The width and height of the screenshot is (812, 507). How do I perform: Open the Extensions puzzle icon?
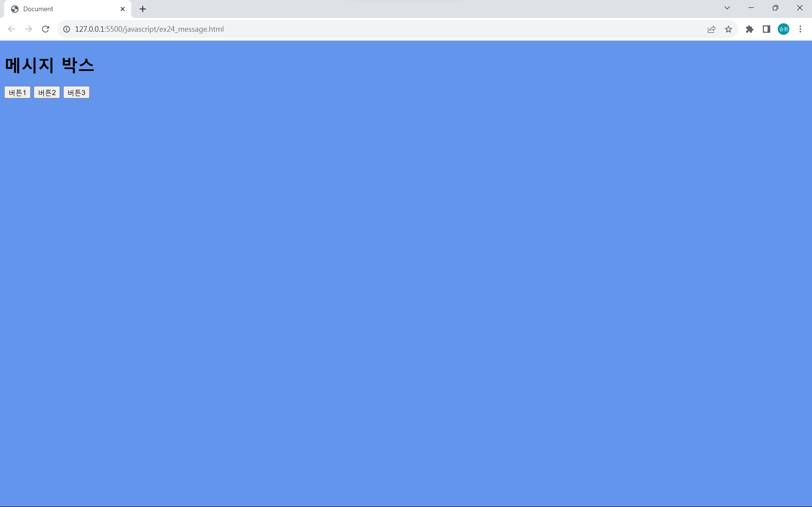point(749,29)
